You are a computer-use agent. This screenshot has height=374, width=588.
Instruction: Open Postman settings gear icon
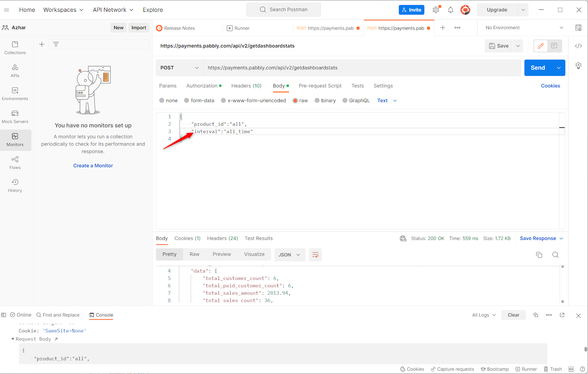tap(436, 10)
